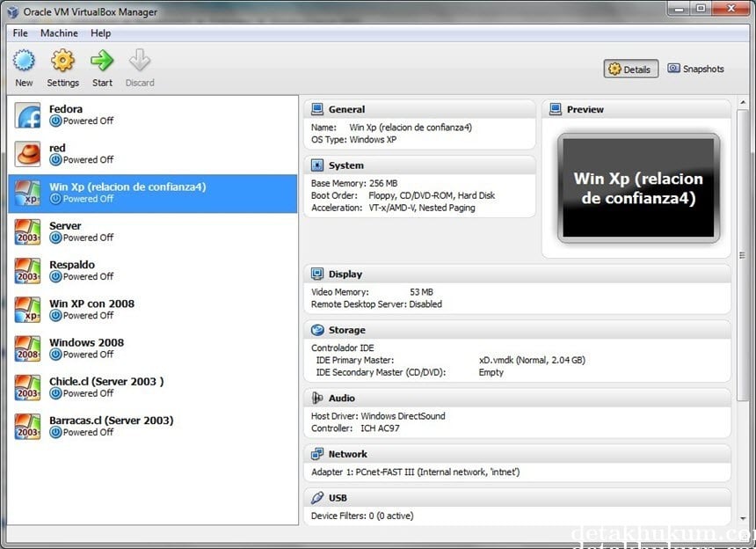Click the details pane scroll down arrow
The height and width of the screenshot is (549, 756).
pos(743,518)
